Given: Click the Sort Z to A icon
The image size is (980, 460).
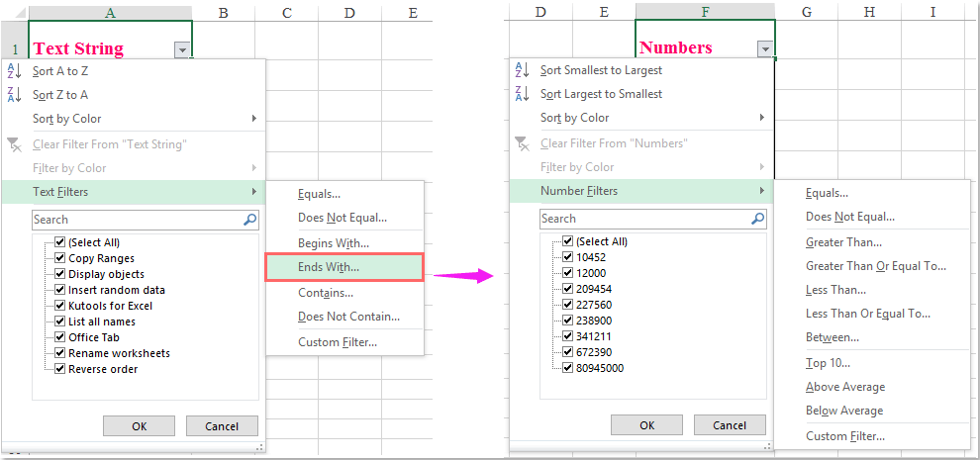Looking at the screenshot, I should coord(14,95).
